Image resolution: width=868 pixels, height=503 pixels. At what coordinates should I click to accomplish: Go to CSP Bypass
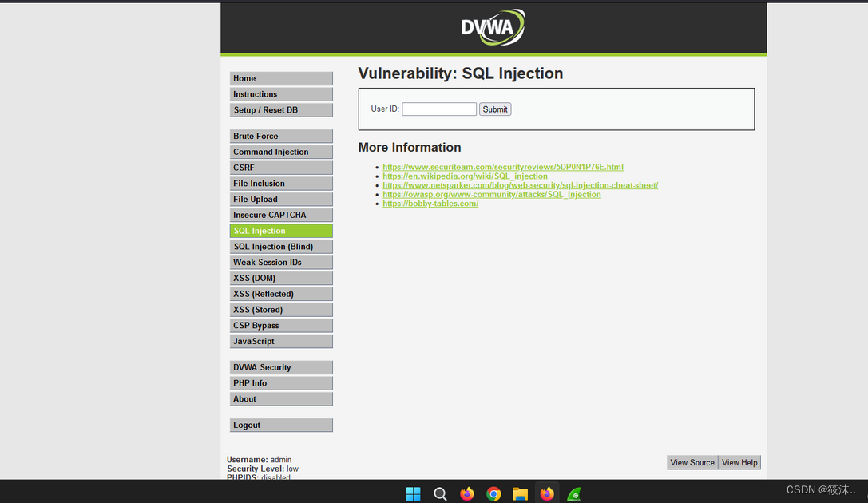tap(281, 326)
